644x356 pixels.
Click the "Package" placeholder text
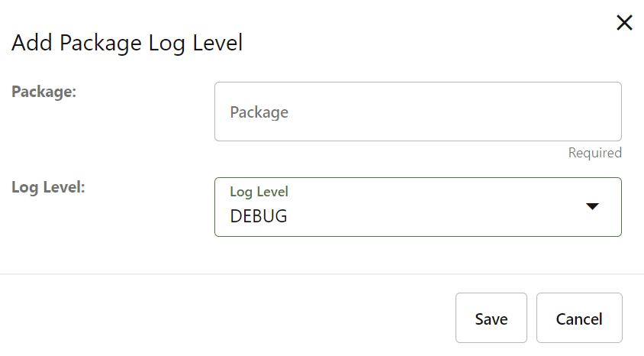[x=259, y=112]
